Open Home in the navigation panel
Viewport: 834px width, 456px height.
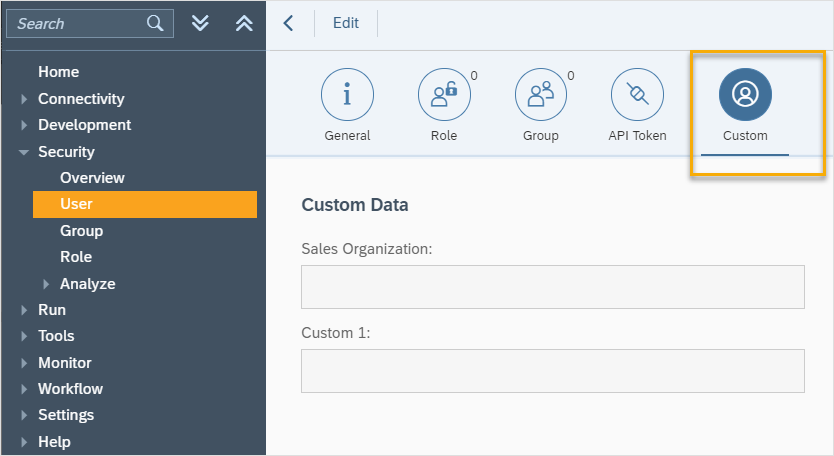(58, 72)
